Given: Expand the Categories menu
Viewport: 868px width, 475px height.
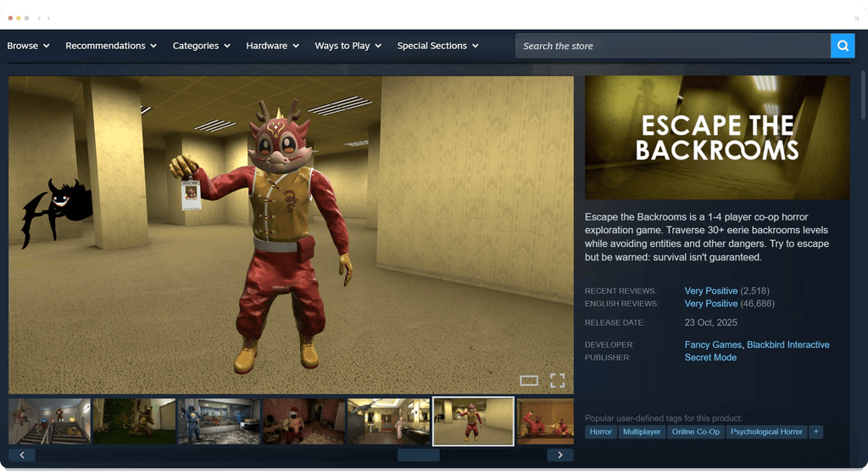Looking at the screenshot, I should [x=201, y=46].
